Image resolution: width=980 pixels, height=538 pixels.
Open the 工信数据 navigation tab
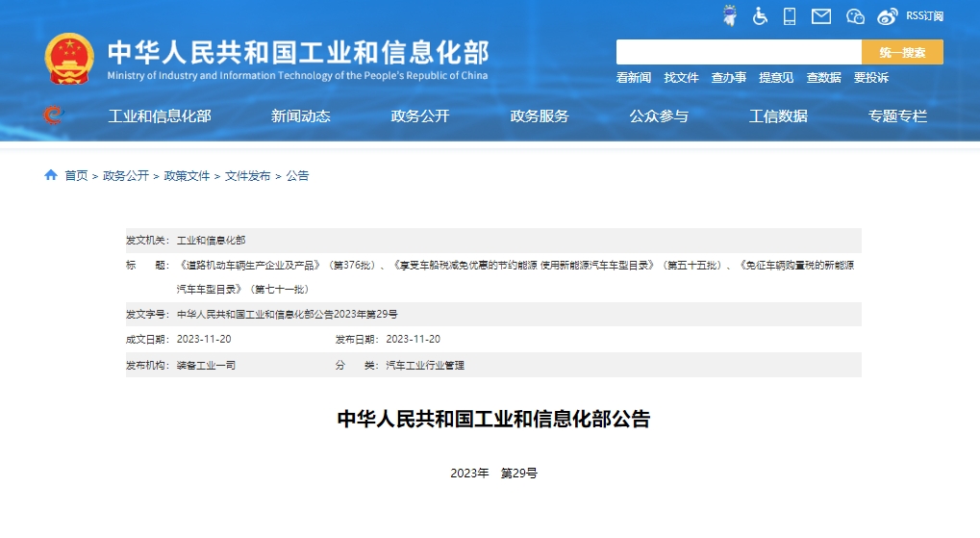[778, 116]
